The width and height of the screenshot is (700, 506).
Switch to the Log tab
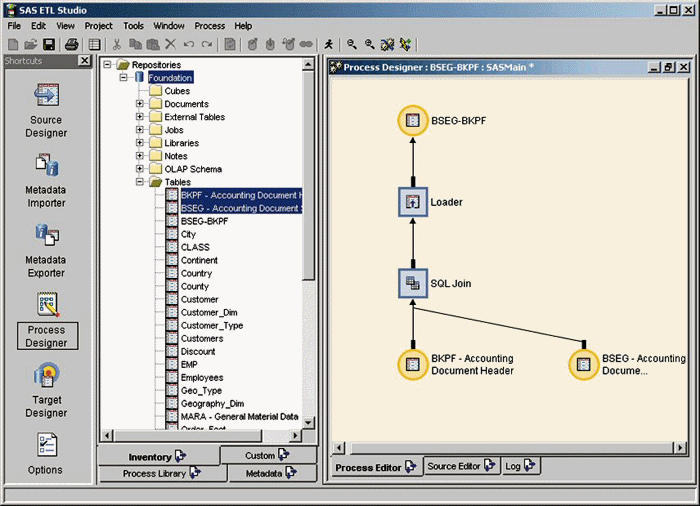coord(521,466)
